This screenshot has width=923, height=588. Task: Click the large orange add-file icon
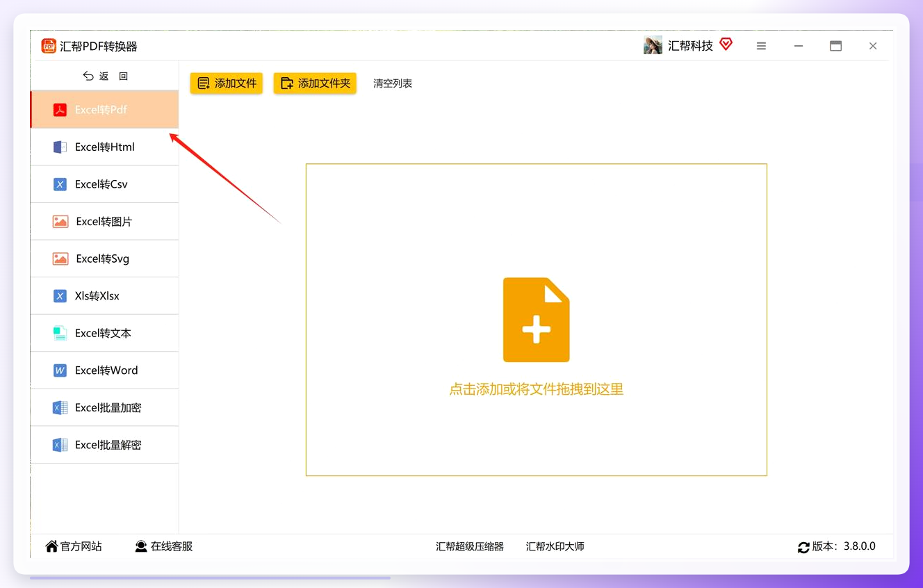(536, 320)
